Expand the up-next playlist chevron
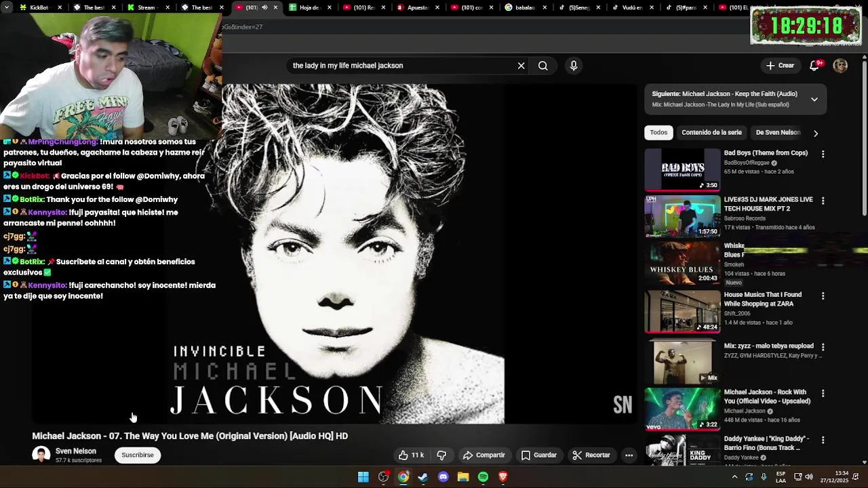The width and height of the screenshot is (868, 488). click(x=814, y=99)
